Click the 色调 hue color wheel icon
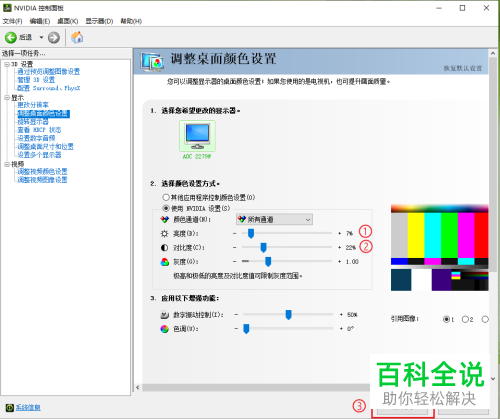The image size is (500, 419). 164,329
